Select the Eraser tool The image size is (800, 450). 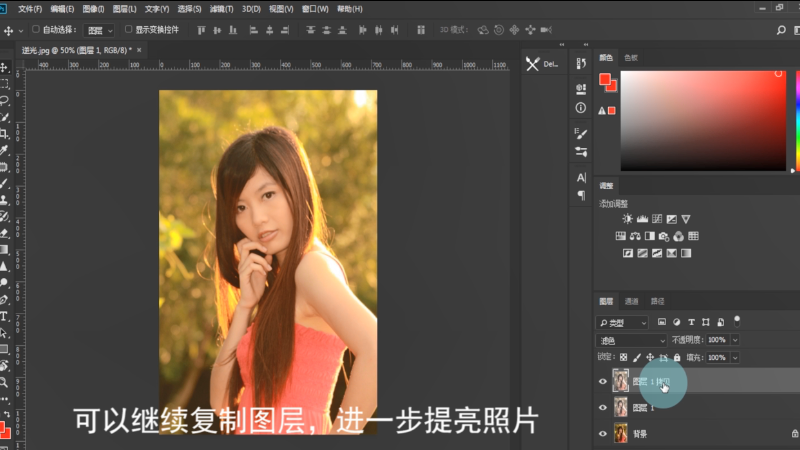click(x=5, y=233)
